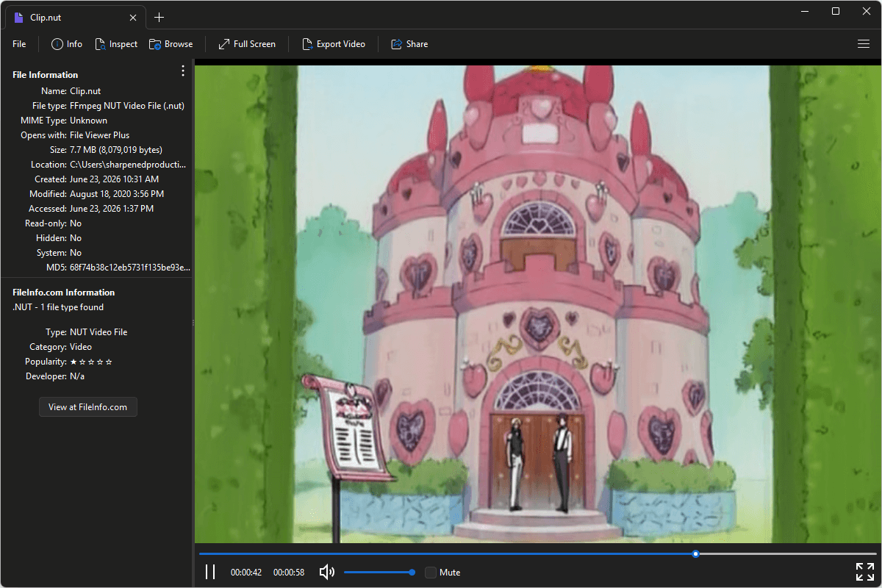Close the Clip.nut tab

[x=133, y=18]
